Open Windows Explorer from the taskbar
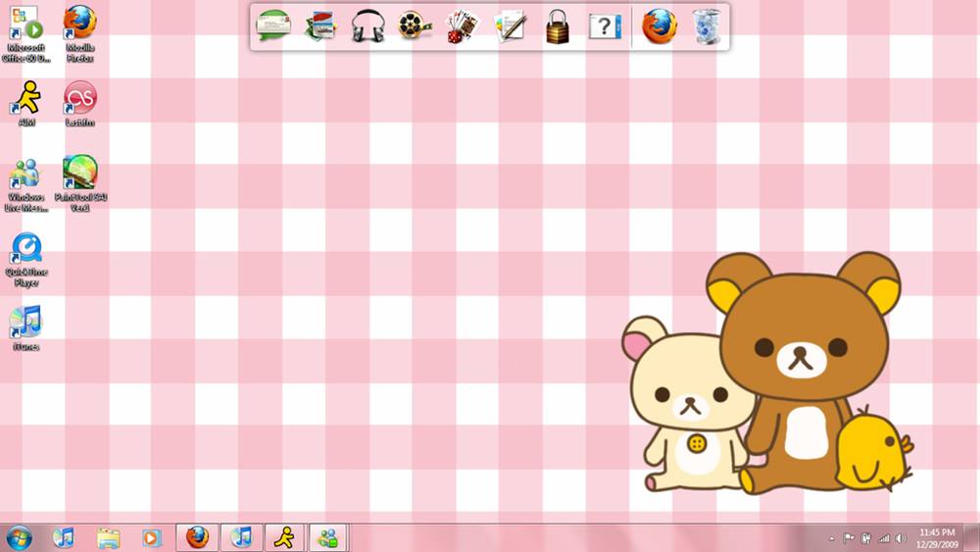This screenshot has height=552, width=980. [x=108, y=537]
